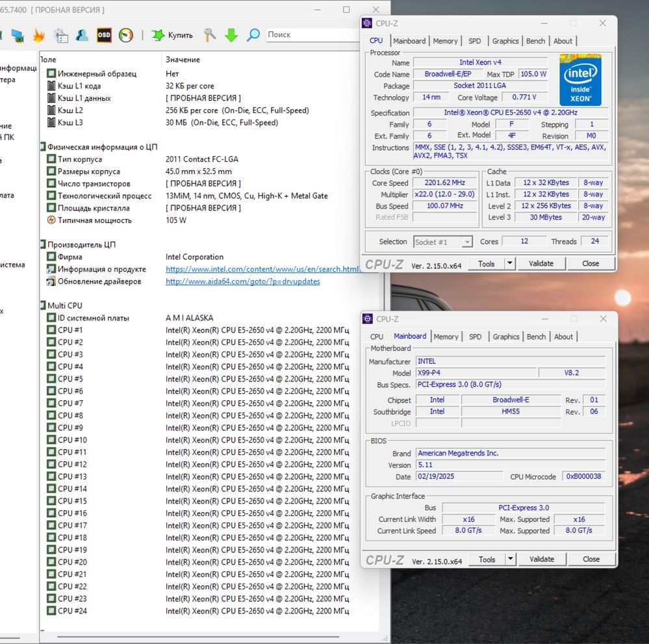Click Tools button in bottom CPU-Z window
649x644 pixels.
[x=487, y=560]
